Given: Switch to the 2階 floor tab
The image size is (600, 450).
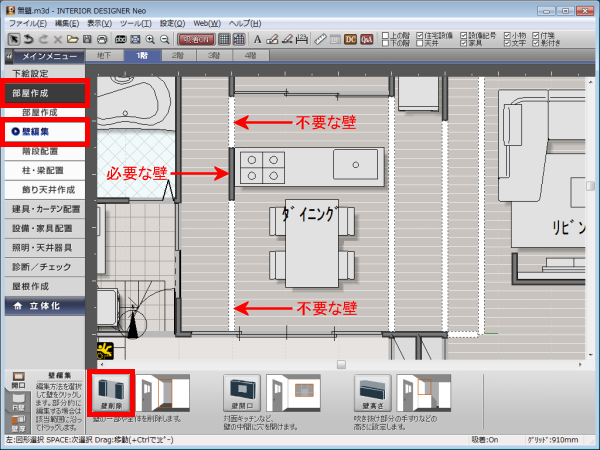Looking at the screenshot, I should point(177,56).
